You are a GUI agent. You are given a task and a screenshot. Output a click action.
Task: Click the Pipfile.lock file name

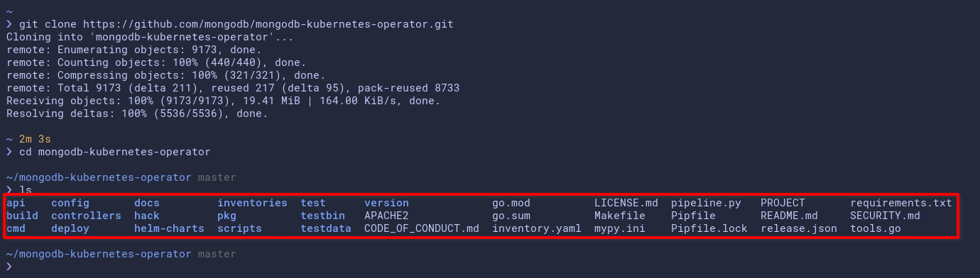coord(709,228)
